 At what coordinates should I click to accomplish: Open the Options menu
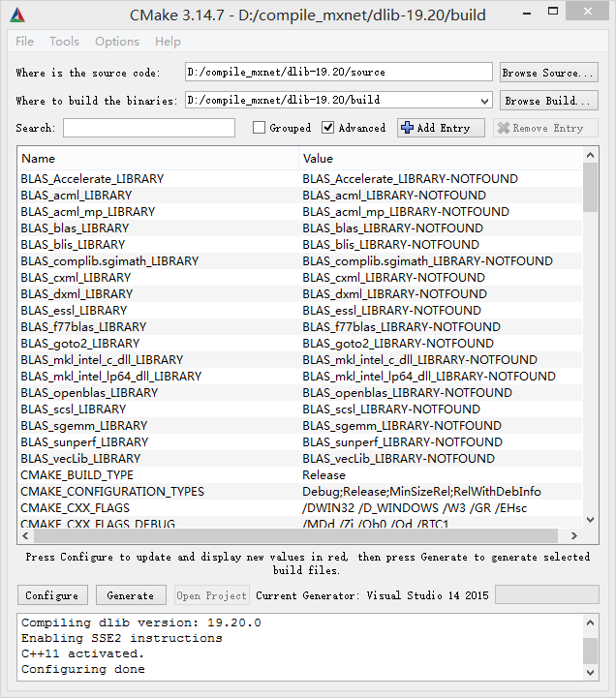pos(116,42)
